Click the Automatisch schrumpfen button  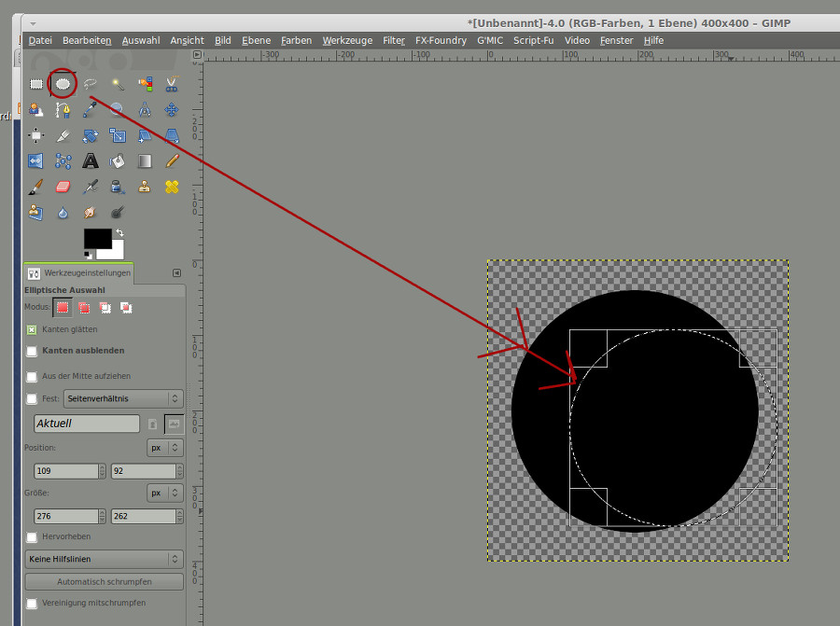(104, 581)
